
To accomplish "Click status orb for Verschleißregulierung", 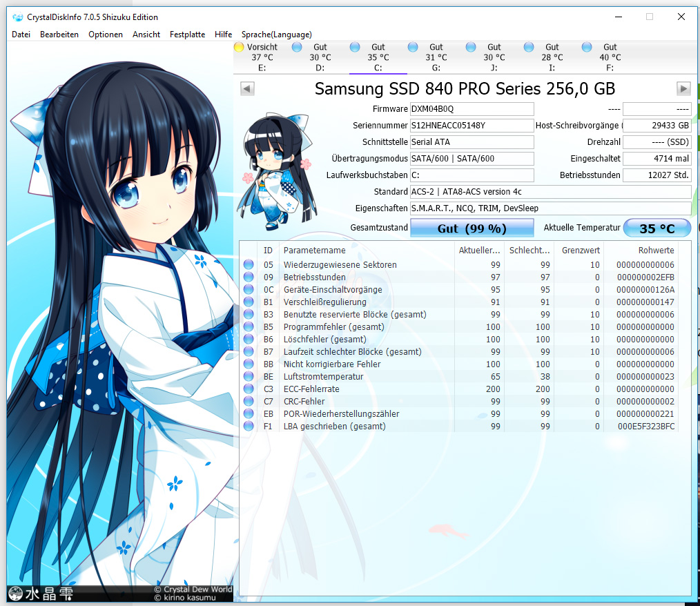I will (249, 302).
